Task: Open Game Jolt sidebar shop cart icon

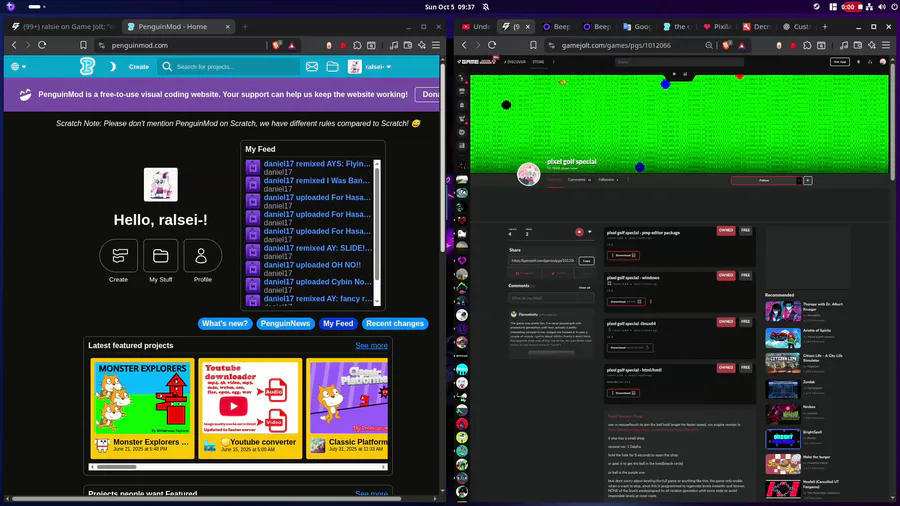Action: pos(462,119)
